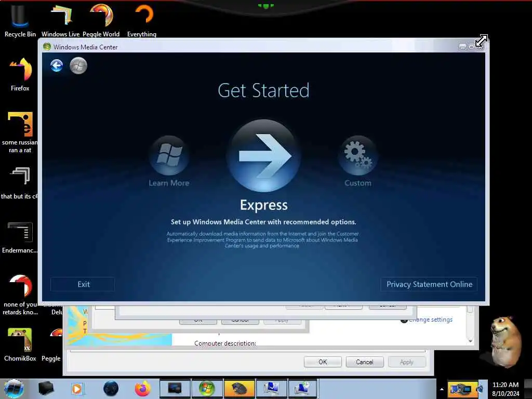Switch to the computer with clock taskbar button
Image resolution: width=532 pixels, height=399 pixels.
tap(302, 389)
